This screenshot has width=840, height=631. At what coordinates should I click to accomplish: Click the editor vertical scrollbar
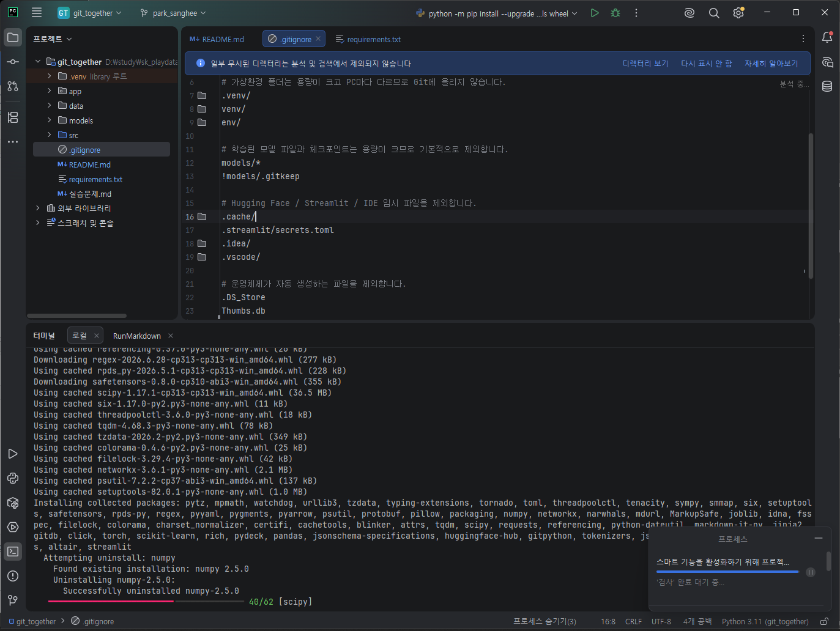tap(811, 205)
